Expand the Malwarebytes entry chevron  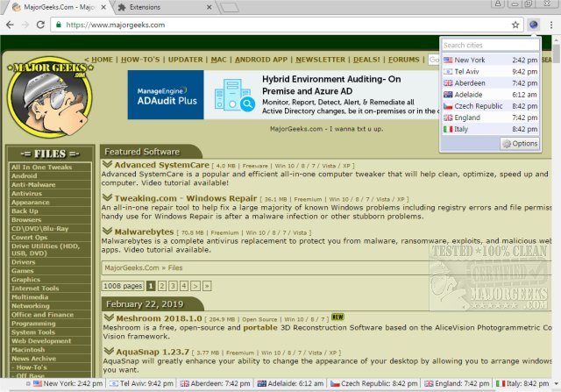pyautogui.click(x=108, y=231)
